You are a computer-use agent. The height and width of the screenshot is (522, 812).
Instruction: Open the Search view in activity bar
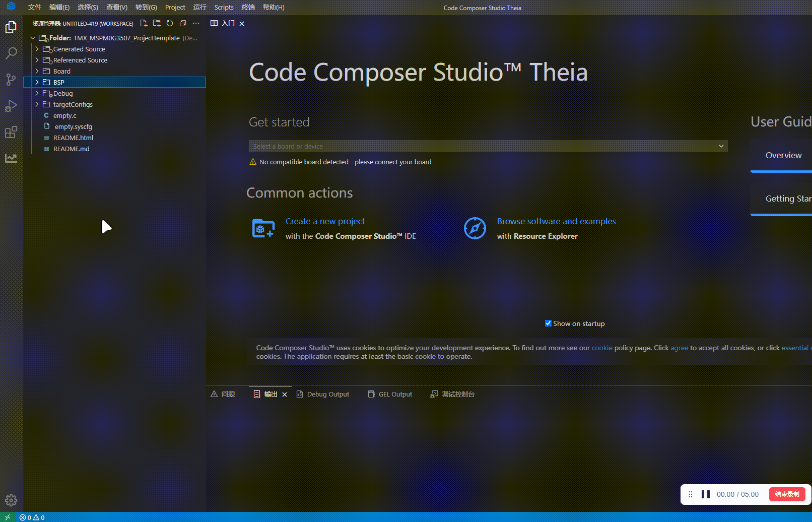[x=11, y=53]
